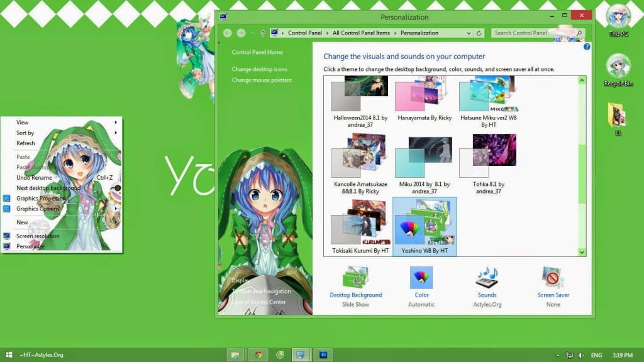This screenshot has height=362, width=644.
Task: Open the Recycle Bin desktop icon
Action: [x=617, y=66]
